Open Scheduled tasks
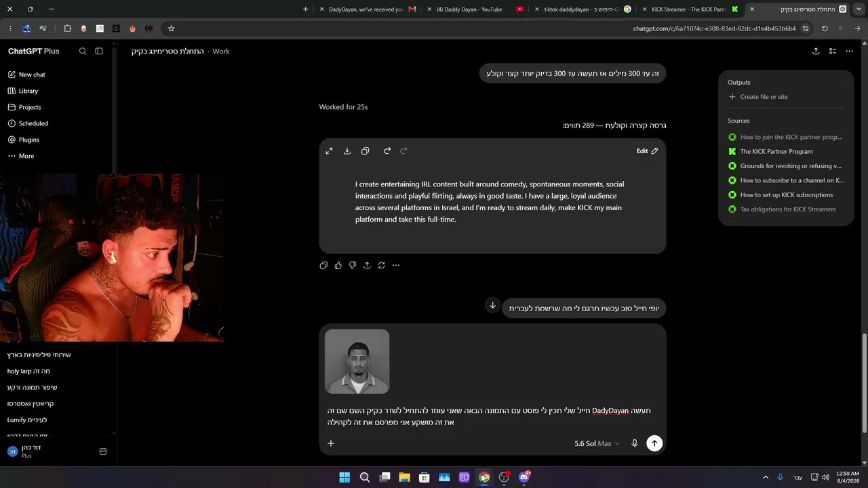Image resolution: width=868 pixels, height=488 pixels. point(28,123)
